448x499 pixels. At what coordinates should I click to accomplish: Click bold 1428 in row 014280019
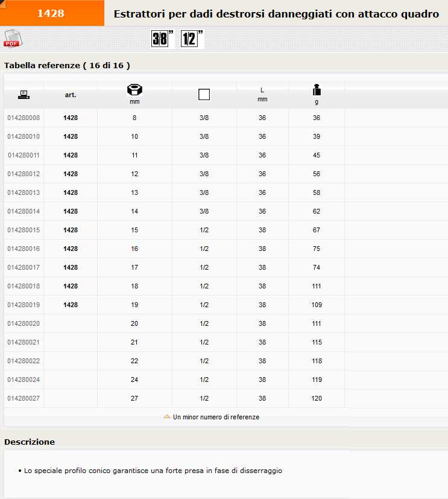pos(71,305)
